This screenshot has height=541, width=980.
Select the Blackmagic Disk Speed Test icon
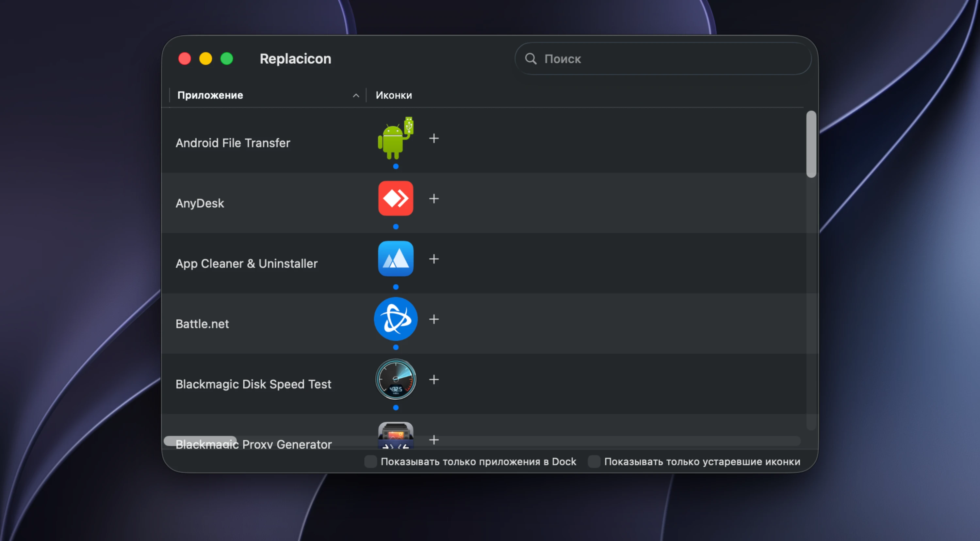click(x=396, y=379)
